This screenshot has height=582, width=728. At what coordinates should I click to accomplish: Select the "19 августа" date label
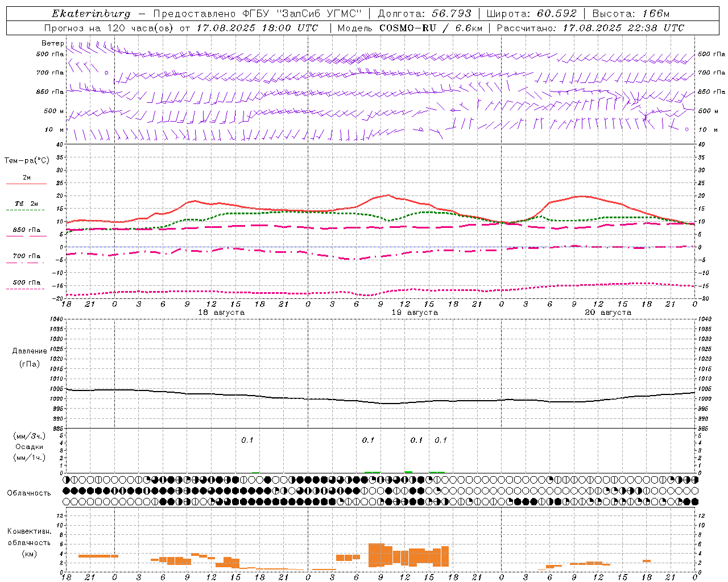(415, 313)
